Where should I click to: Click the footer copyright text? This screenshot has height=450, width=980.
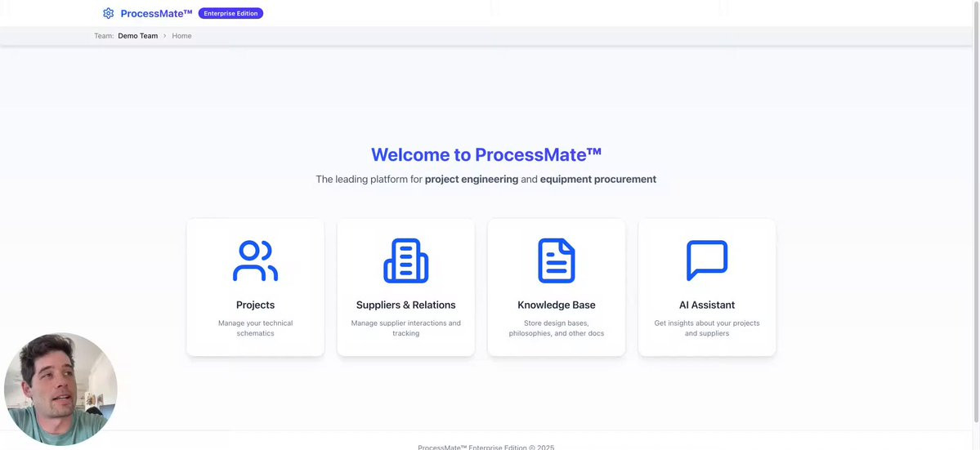point(486,447)
